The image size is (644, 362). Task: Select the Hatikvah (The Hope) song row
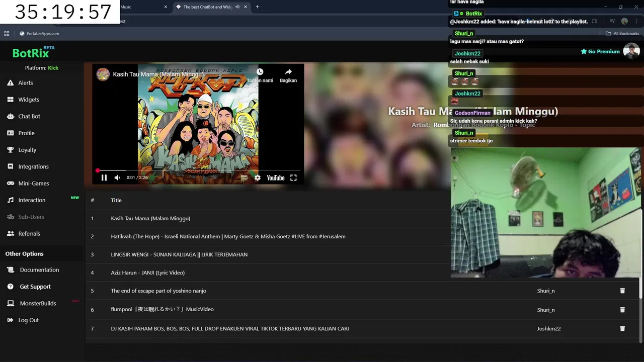click(x=267, y=236)
